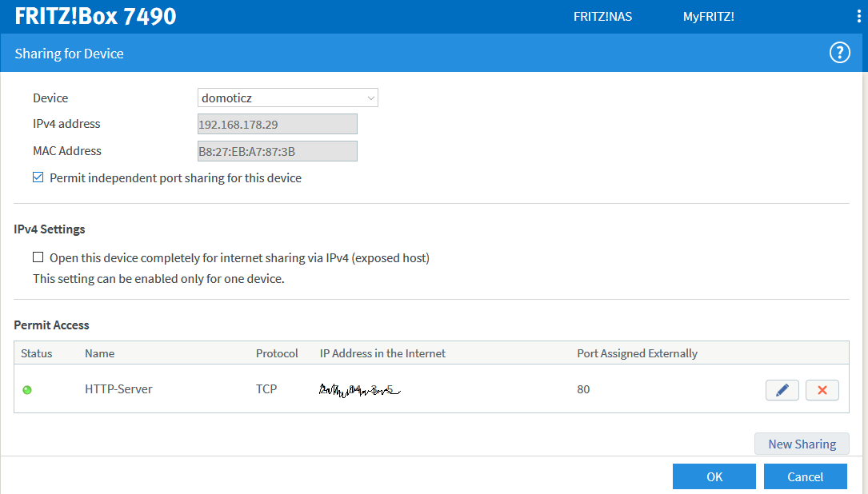
Task: Click the 'Device' field label
Action: tap(50, 98)
